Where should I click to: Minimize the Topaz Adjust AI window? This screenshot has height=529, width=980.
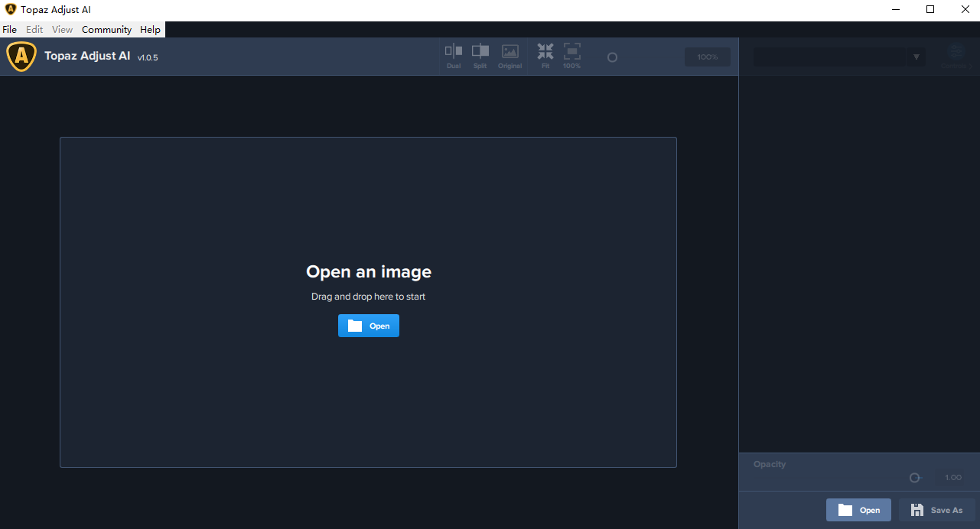[896, 10]
